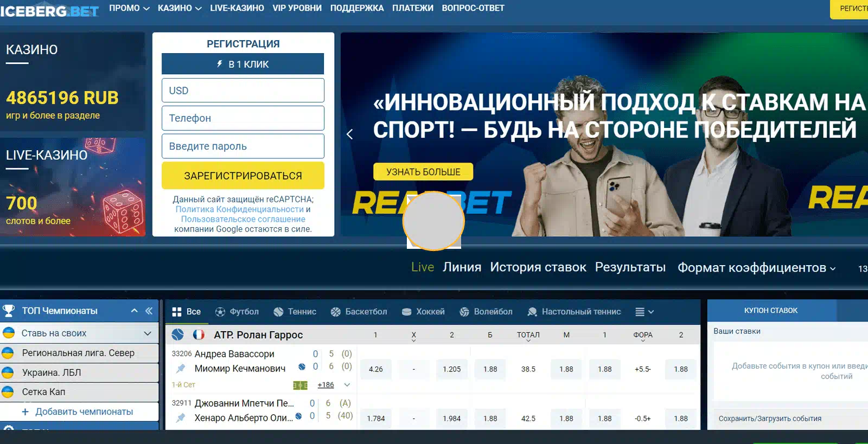
Task: Switch to the Линия tab
Action: 462,267
